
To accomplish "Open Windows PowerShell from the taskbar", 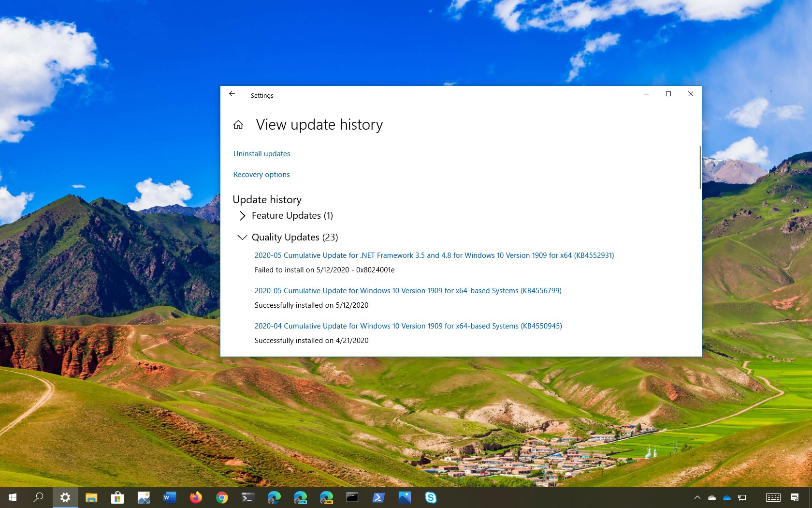I will point(378,497).
